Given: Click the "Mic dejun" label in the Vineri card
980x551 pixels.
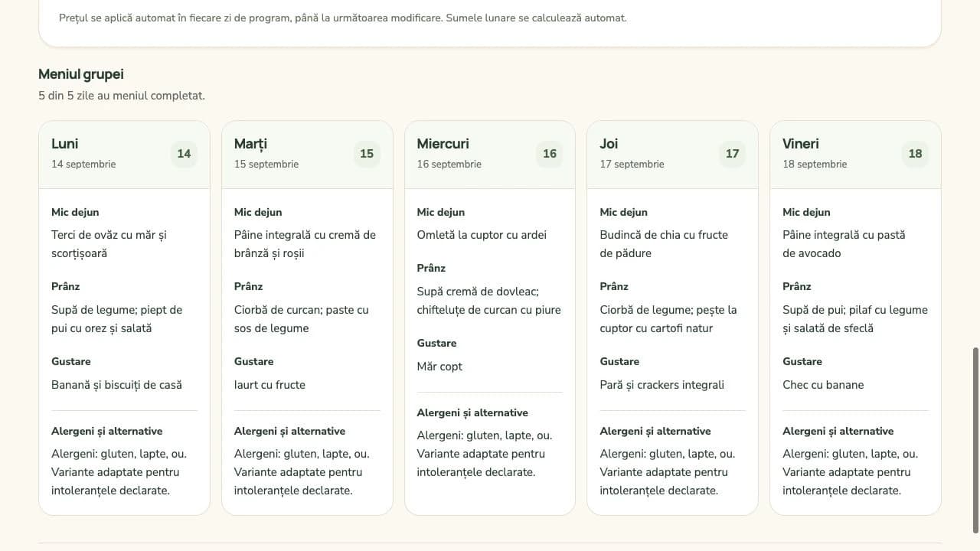Looking at the screenshot, I should [806, 213].
